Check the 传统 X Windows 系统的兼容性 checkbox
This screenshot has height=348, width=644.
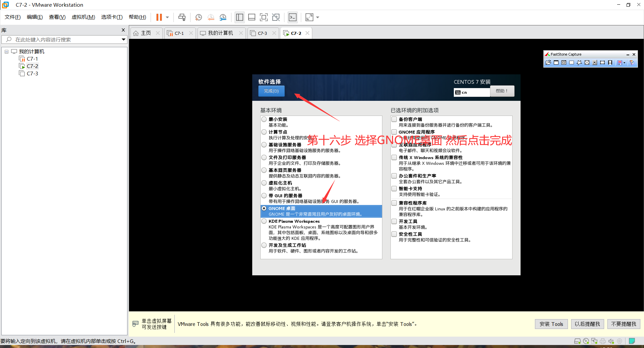coord(394,157)
